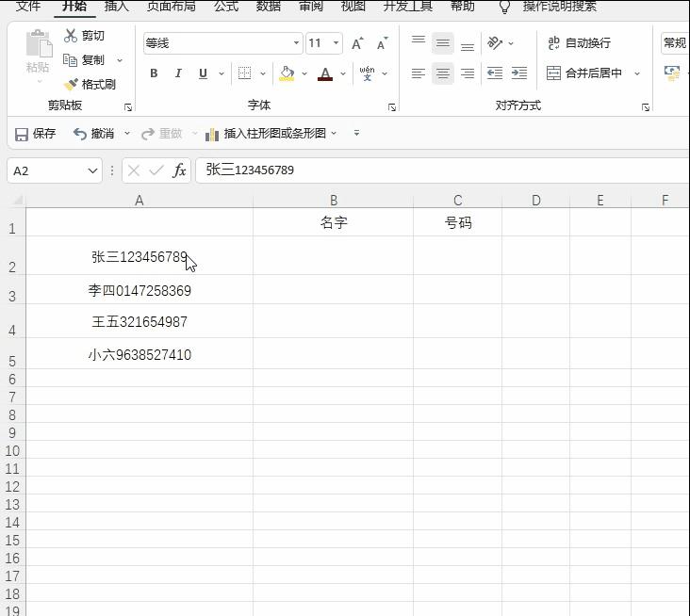Screen dimensions: 690x616
Task: Select cell B1 labeled 名字
Action: [x=334, y=222]
